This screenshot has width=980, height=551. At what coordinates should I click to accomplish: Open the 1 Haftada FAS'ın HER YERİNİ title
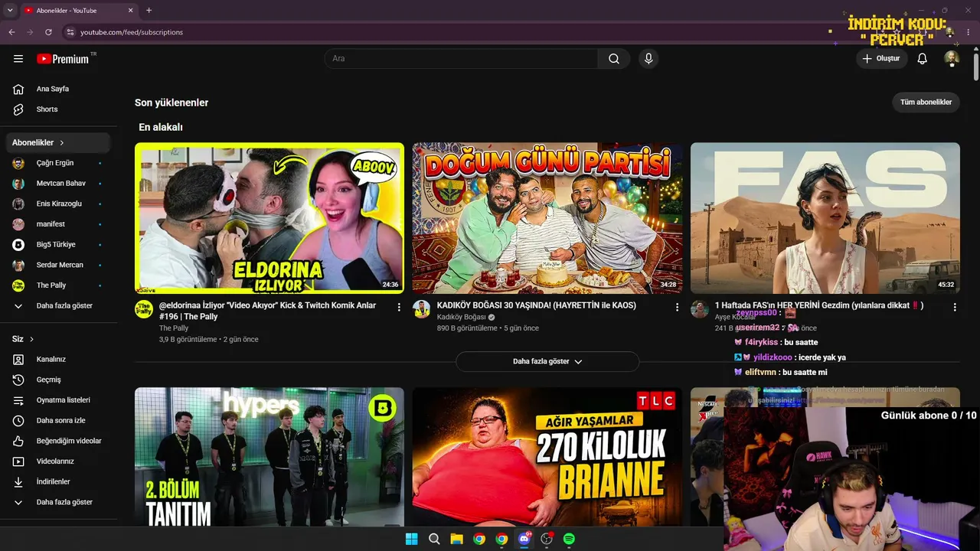(819, 305)
